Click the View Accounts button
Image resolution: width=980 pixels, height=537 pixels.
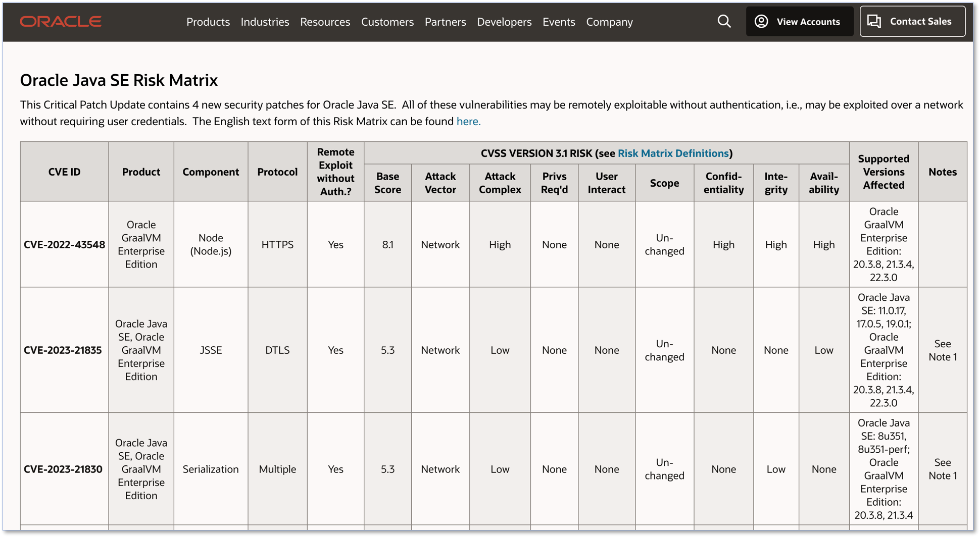[799, 21]
